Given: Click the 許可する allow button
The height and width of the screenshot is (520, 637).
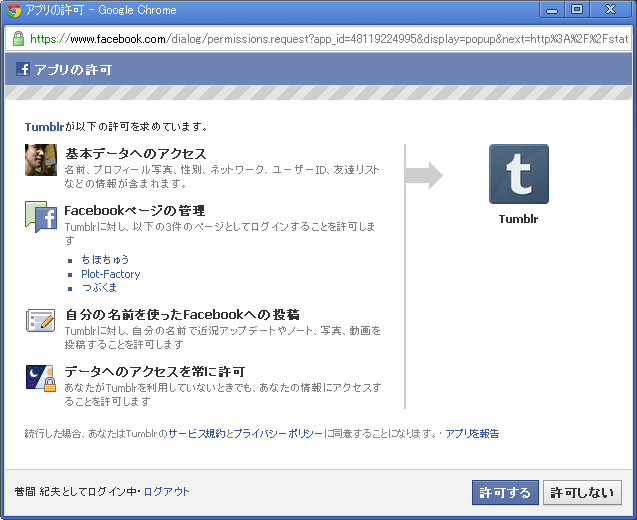Looking at the screenshot, I should (505, 492).
